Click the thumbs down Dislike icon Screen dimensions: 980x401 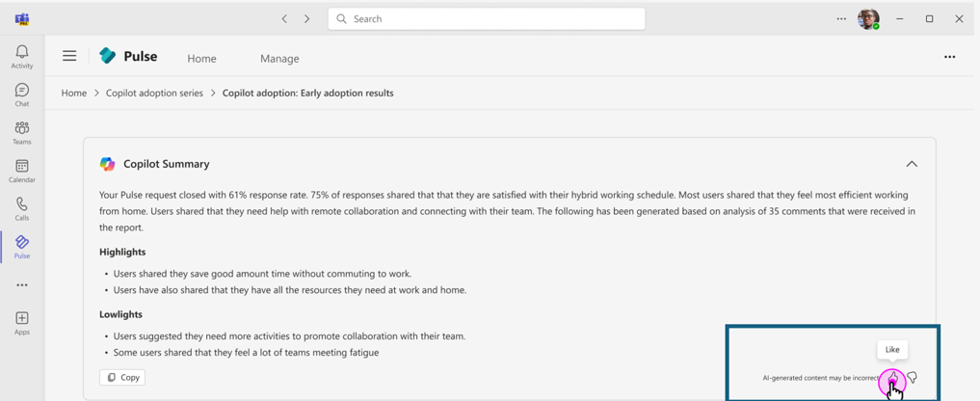(x=912, y=378)
